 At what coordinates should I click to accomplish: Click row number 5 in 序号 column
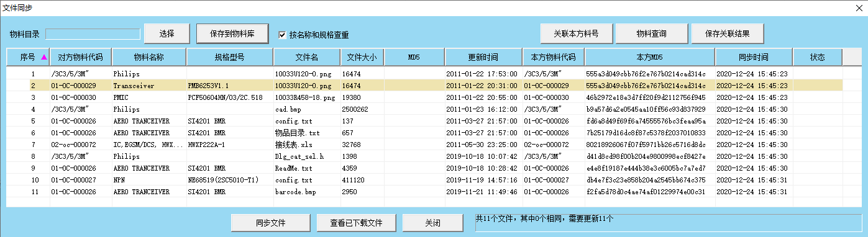pyautogui.click(x=33, y=121)
